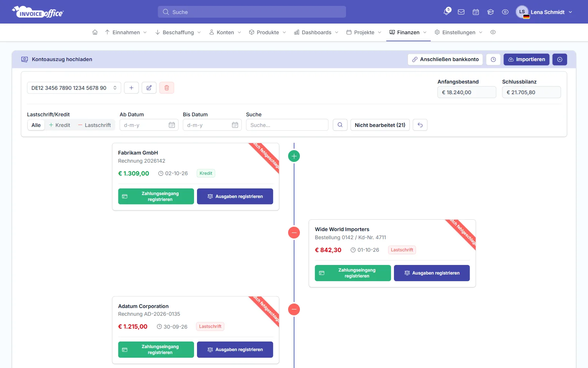
Task: Click green plus marker for Fabrikam GmbH
Action: click(294, 156)
